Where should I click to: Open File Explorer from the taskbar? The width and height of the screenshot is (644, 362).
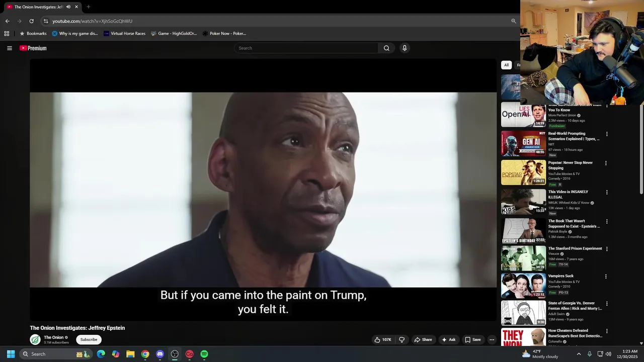[x=130, y=354]
